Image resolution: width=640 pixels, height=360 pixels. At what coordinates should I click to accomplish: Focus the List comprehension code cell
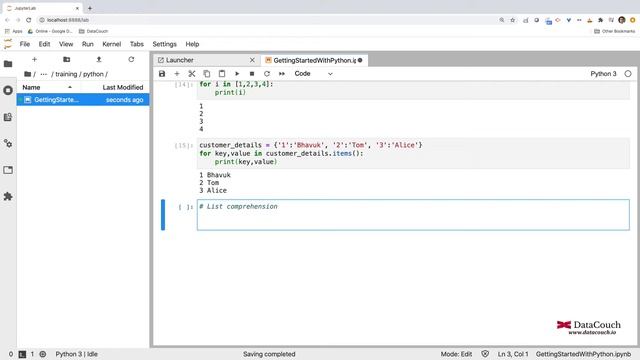tap(413, 215)
